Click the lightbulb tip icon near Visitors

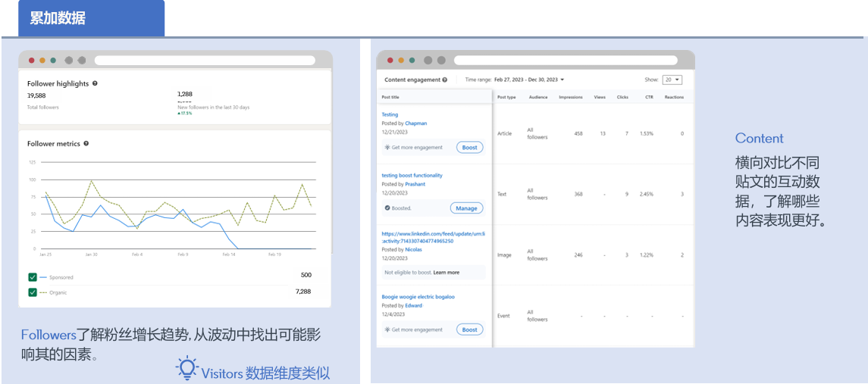point(186,368)
